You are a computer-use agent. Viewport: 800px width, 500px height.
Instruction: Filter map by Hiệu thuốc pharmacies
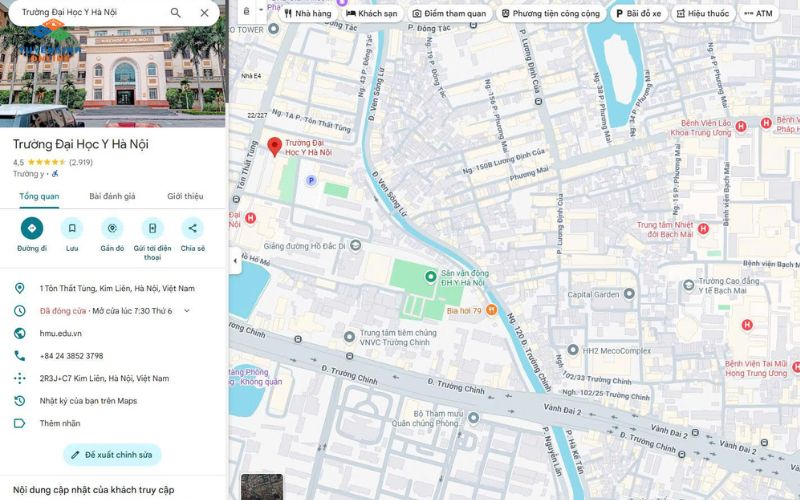[703, 13]
